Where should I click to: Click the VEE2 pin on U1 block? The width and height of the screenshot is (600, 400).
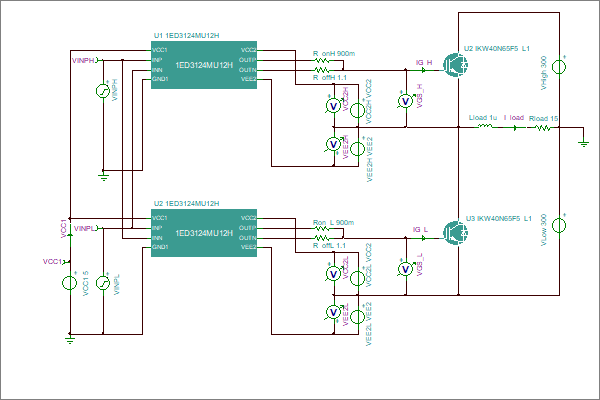[x=249, y=79]
